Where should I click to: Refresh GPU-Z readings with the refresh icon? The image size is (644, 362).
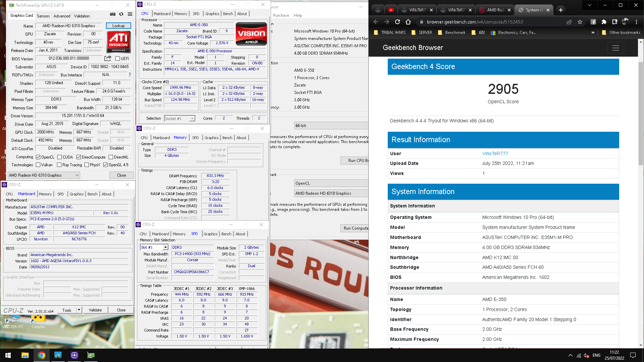click(x=121, y=14)
